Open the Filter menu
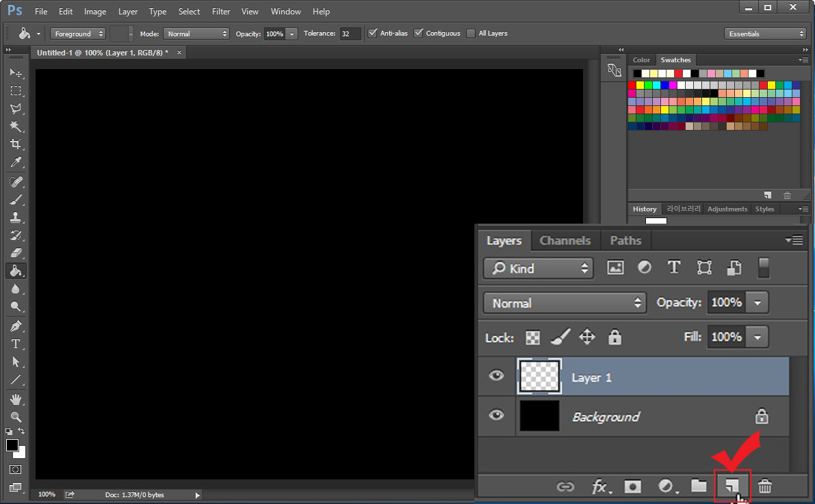 221,12
